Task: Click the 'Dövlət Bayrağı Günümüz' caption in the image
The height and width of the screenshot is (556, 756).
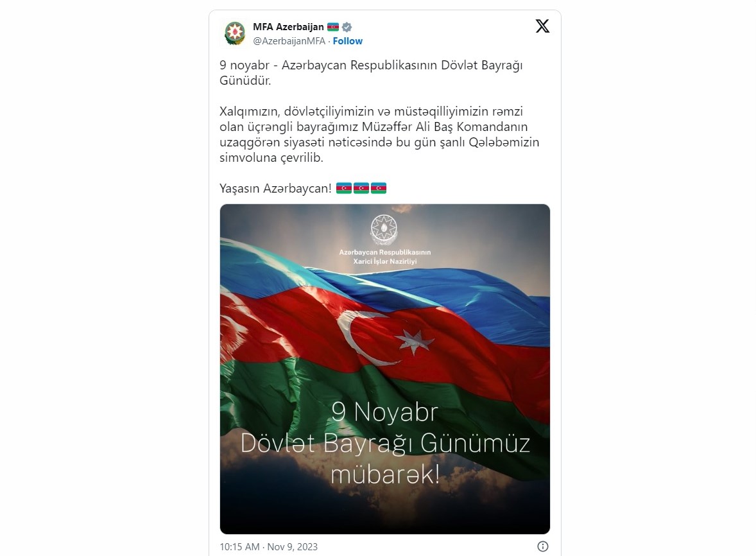Action: click(385, 444)
